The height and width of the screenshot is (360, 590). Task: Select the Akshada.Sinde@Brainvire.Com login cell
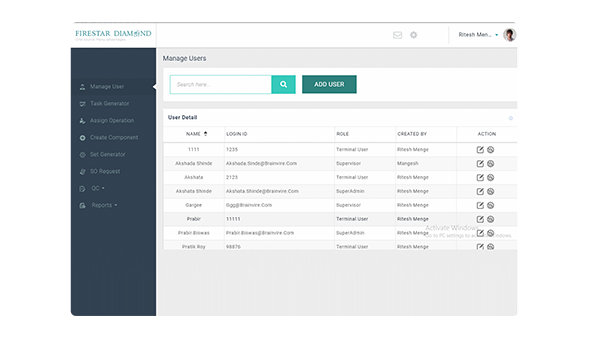point(262,163)
